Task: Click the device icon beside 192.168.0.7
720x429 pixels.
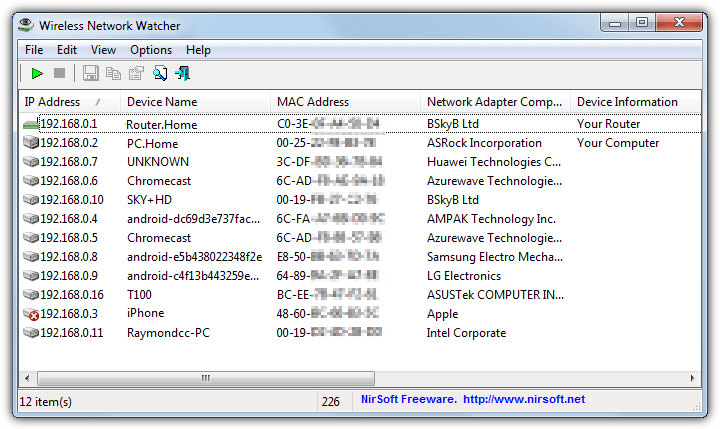Action: [x=31, y=162]
